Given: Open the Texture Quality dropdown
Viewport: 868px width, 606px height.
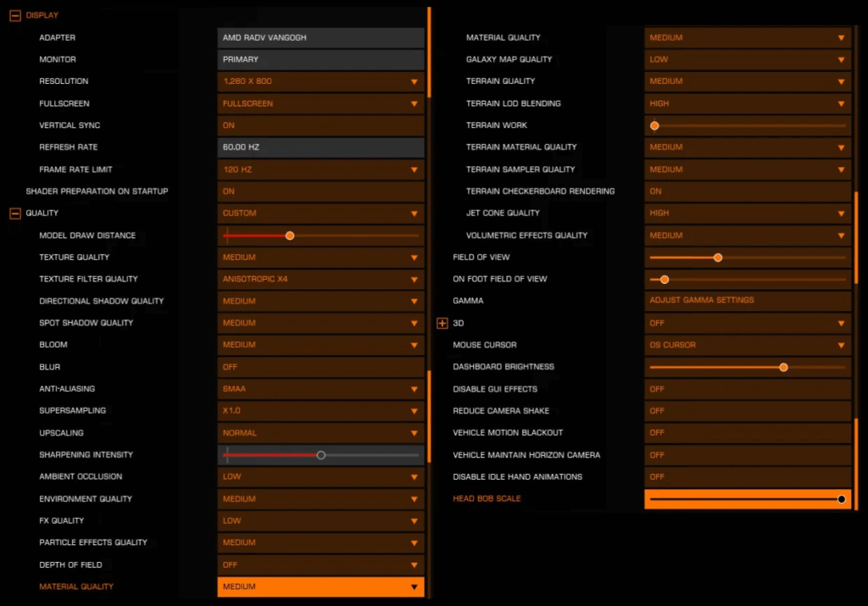Looking at the screenshot, I should coord(320,258).
